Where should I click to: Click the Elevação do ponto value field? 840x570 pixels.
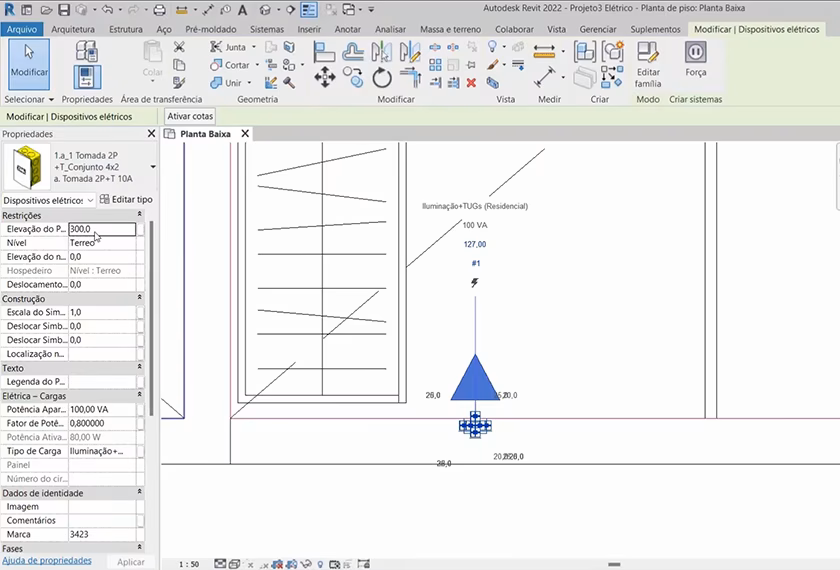pos(102,229)
